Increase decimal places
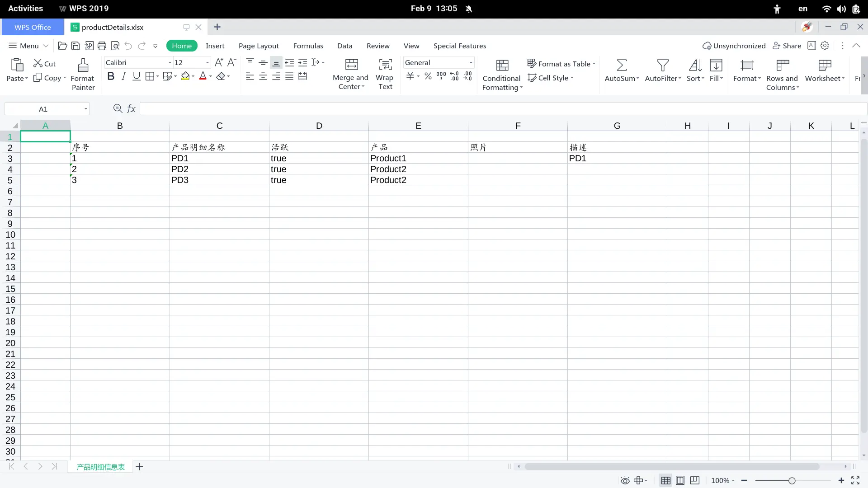 pyautogui.click(x=454, y=76)
